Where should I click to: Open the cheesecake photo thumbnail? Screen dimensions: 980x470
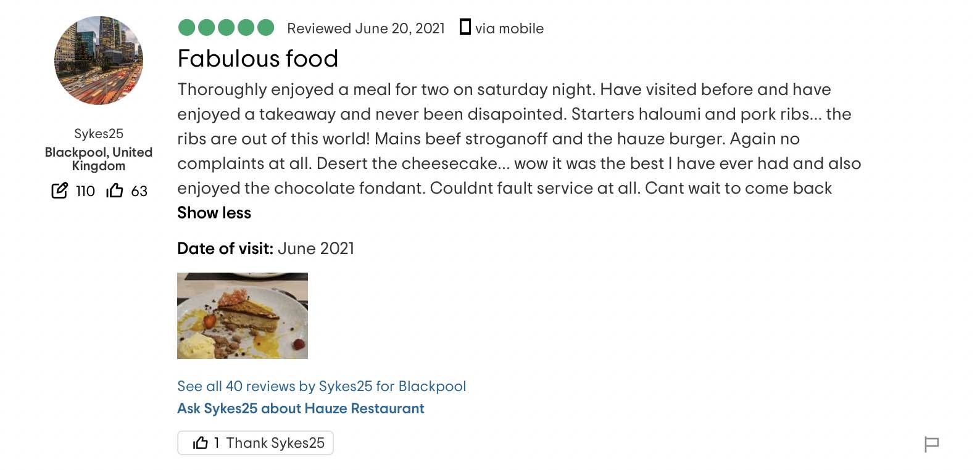[x=243, y=316]
